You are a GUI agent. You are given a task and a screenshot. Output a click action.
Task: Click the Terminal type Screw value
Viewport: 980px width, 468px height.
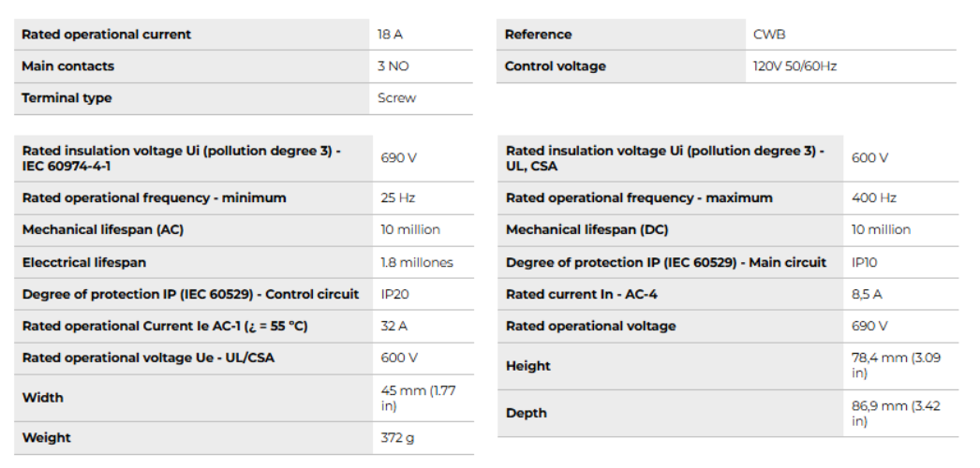396,98
